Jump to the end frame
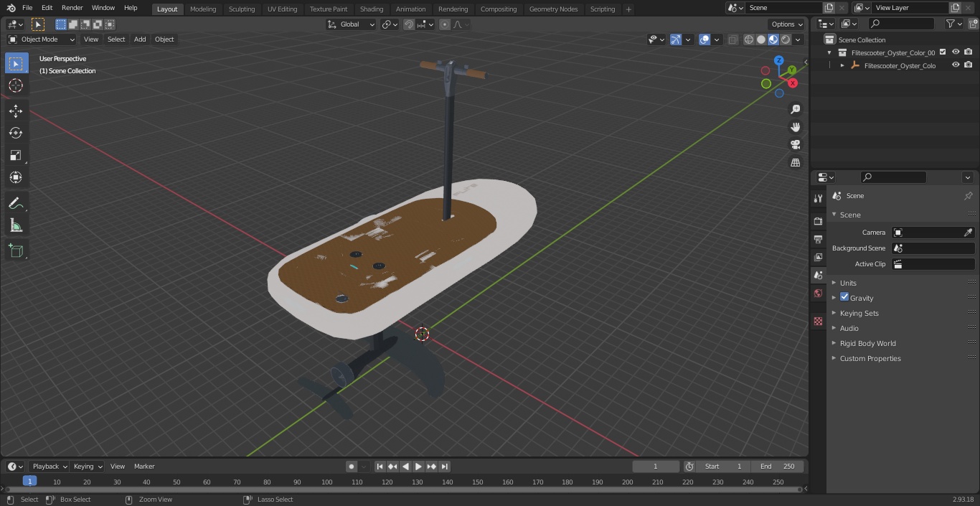This screenshot has width=980, height=506. (445, 467)
